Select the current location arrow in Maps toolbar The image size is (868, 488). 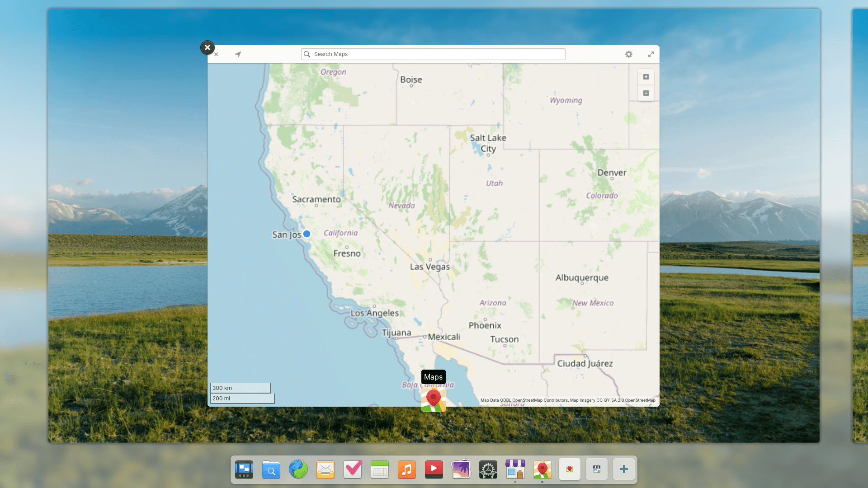[x=238, y=54]
